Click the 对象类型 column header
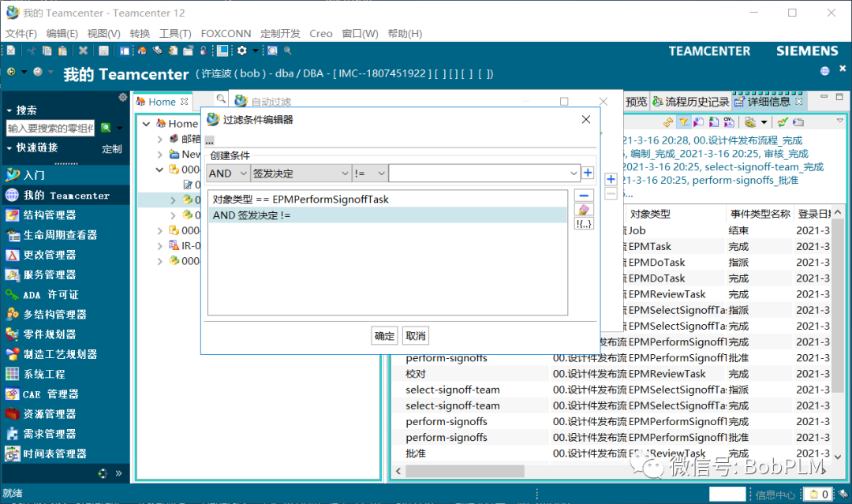Viewport: 852px width, 504px height. [x=675, y=214]
